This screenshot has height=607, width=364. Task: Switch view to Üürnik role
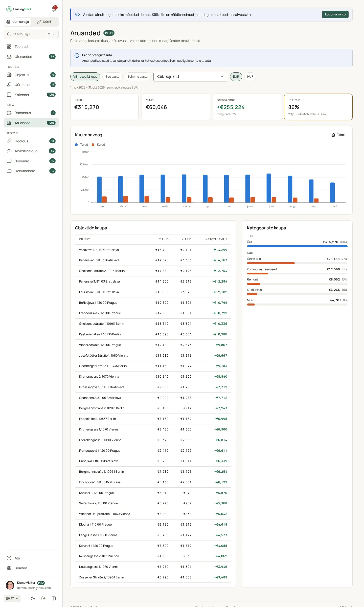pos(45,22)
